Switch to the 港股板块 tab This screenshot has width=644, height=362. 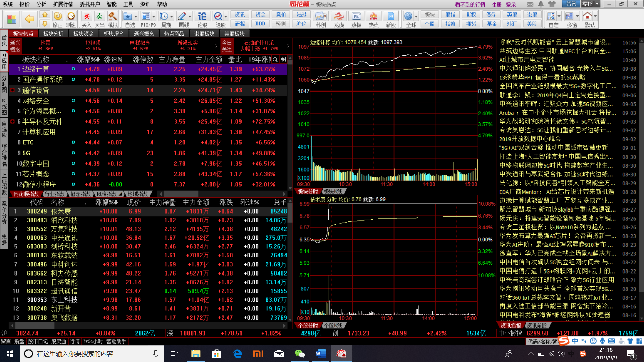204,34
